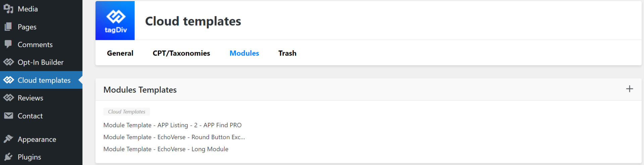Open the CPT/Taxonomies tab
The image size is (644, 165).
(x=181, y=53)
